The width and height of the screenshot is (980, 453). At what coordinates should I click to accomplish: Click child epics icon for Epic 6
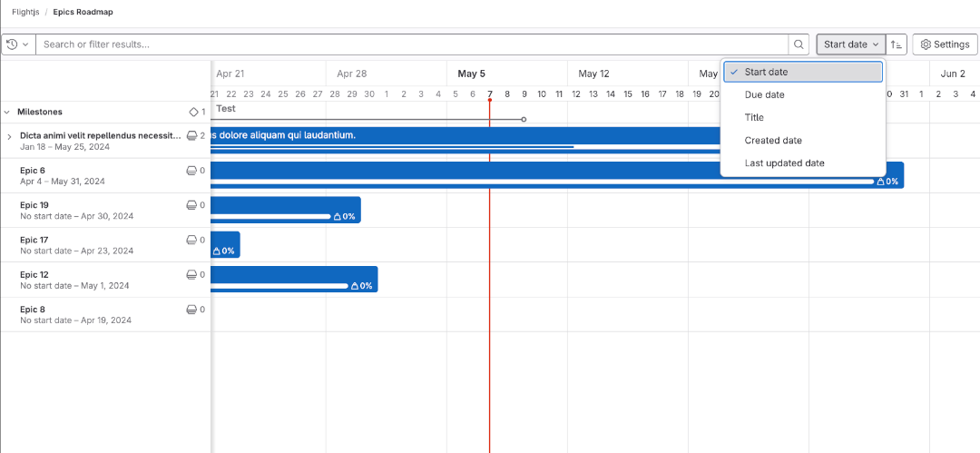[191, 170]
